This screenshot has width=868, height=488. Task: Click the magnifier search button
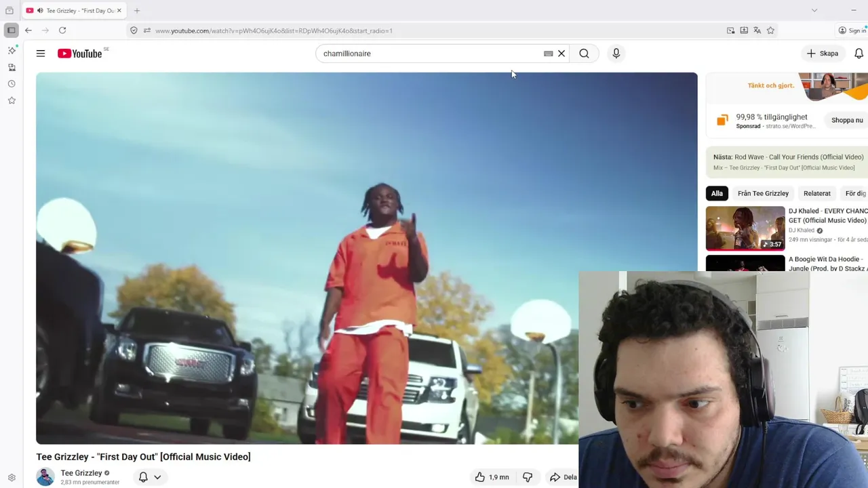[584, 54]
